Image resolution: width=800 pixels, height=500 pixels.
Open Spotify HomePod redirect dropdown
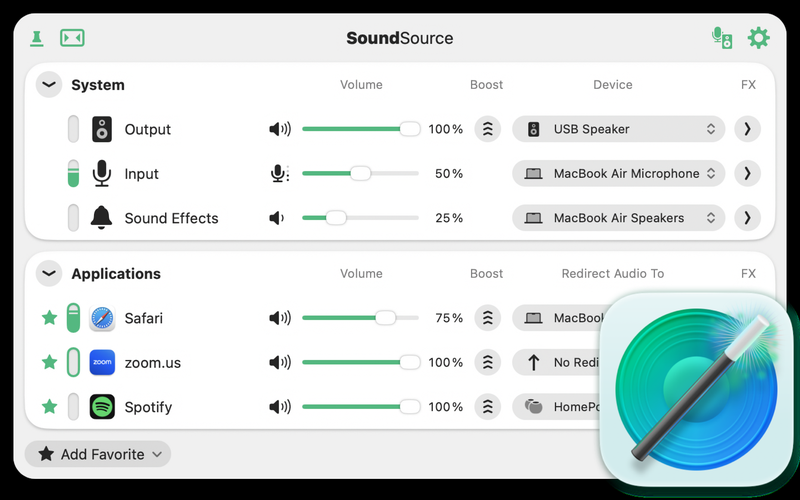(x=556, y=407)
